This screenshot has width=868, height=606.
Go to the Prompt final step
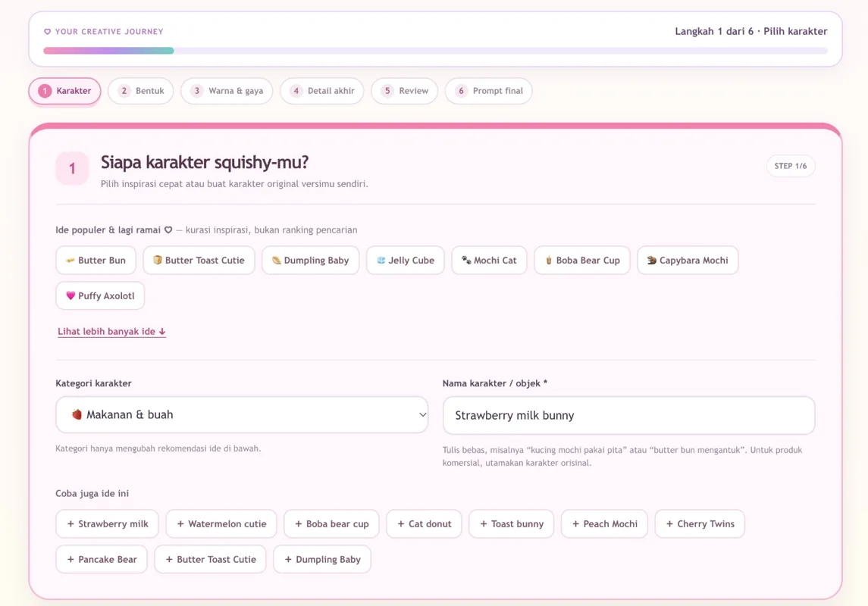click(489, 91)
